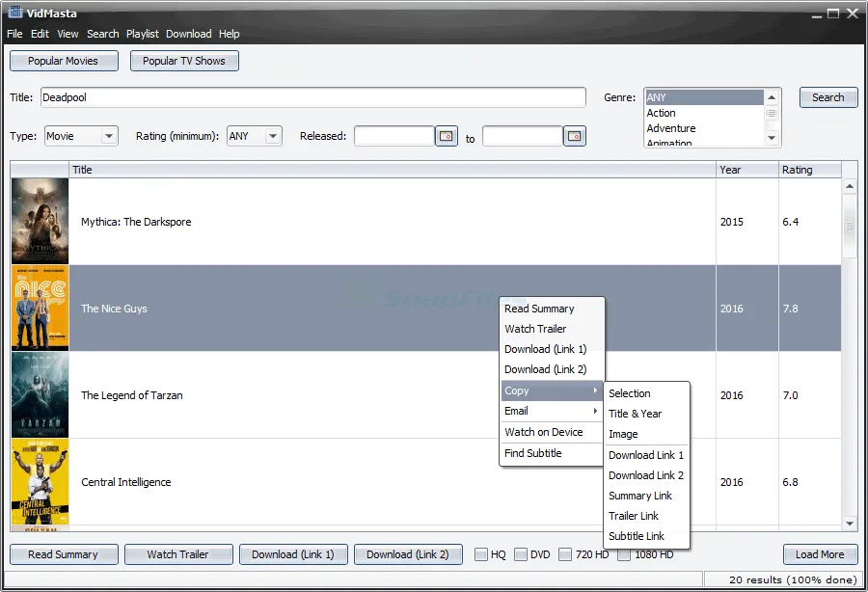Open the Search menu

tap(103, 34)
